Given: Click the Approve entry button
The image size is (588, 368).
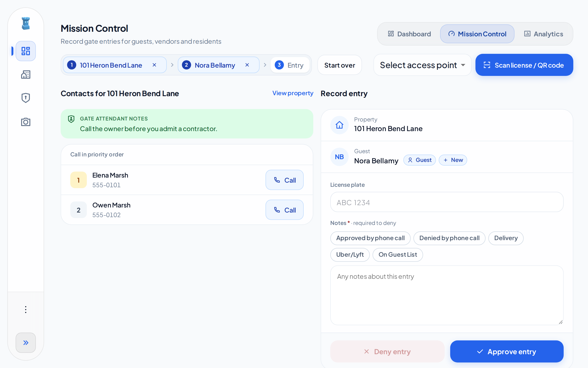Looking at the screenshot, I should coord(507,351).
